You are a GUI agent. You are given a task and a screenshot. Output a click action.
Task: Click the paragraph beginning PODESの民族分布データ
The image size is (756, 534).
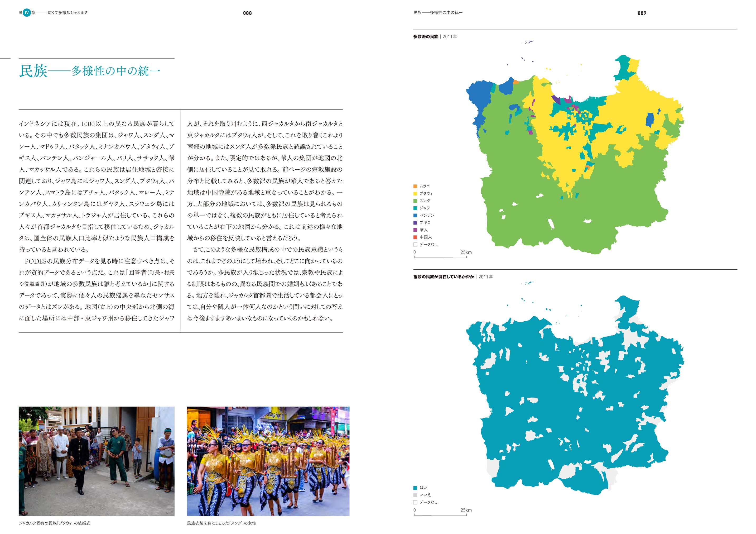pos(97,290)
